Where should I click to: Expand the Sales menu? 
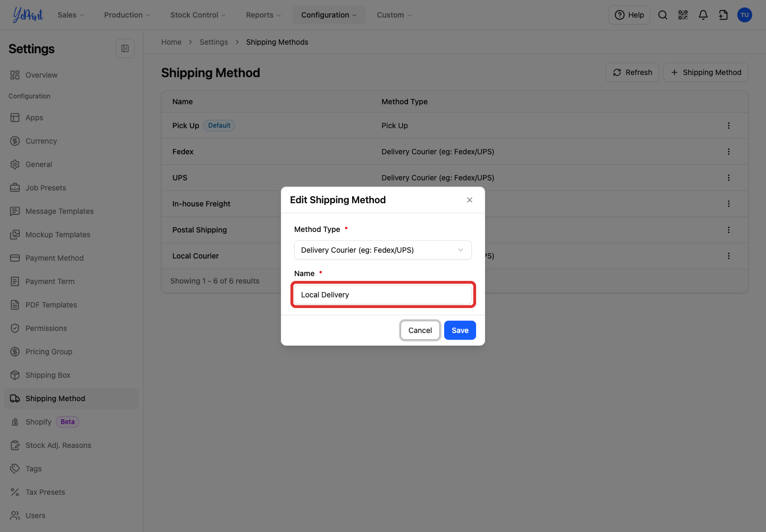[x=71, y=15]
